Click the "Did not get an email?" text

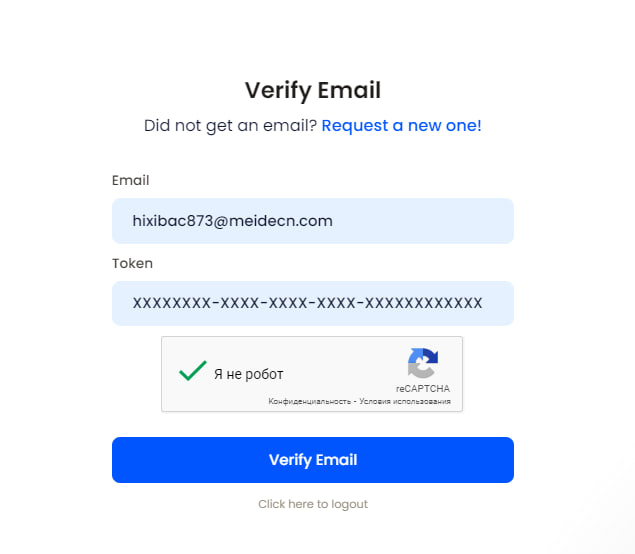(x=230, y=126)
